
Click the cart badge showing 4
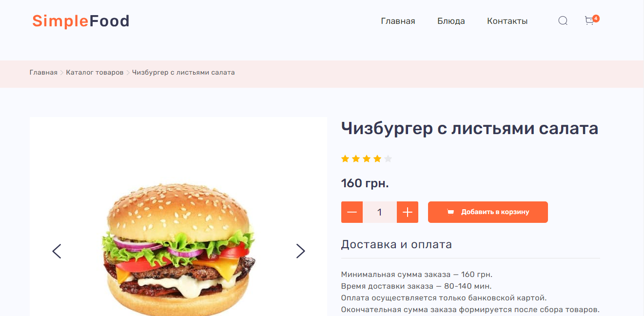(596, 19)
